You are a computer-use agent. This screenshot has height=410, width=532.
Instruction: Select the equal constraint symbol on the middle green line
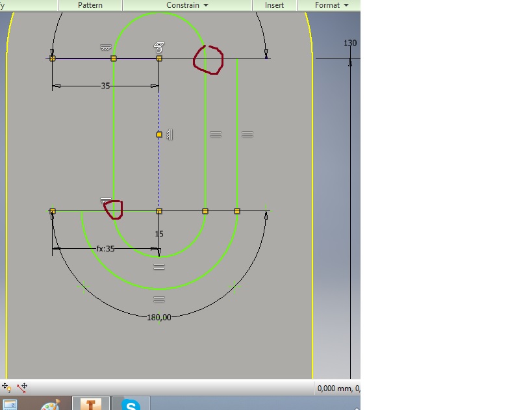point(214,134)
